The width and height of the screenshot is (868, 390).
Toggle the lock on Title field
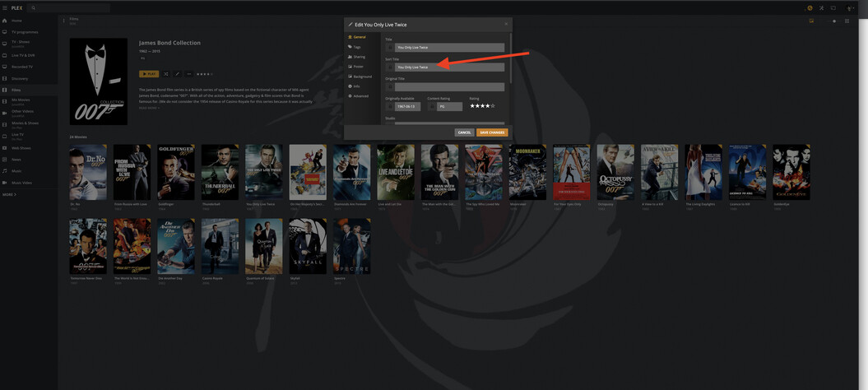click(x=390, y=48)
